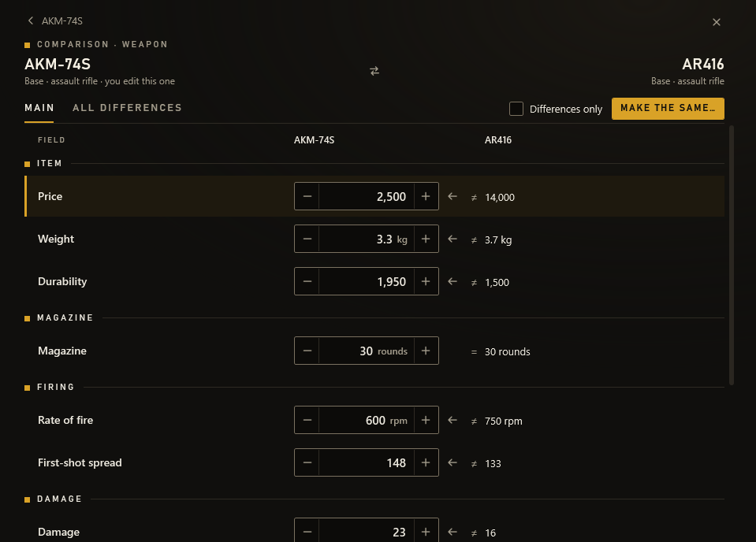This screenshot has height=542, width=756.
Task: Edit the Rate of fire field showing 600 rpm
Action: coord(367,420)
